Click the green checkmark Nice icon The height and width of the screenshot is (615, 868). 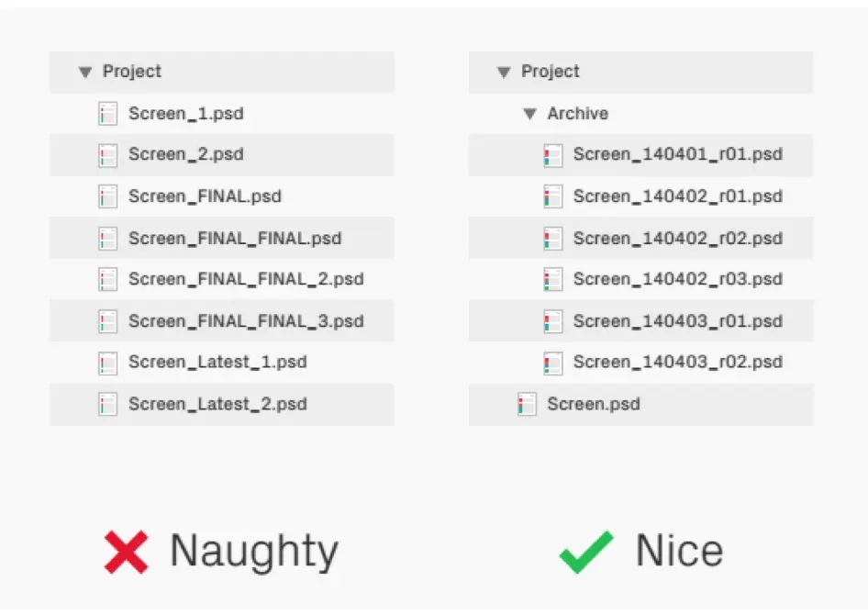pos(586,552)
